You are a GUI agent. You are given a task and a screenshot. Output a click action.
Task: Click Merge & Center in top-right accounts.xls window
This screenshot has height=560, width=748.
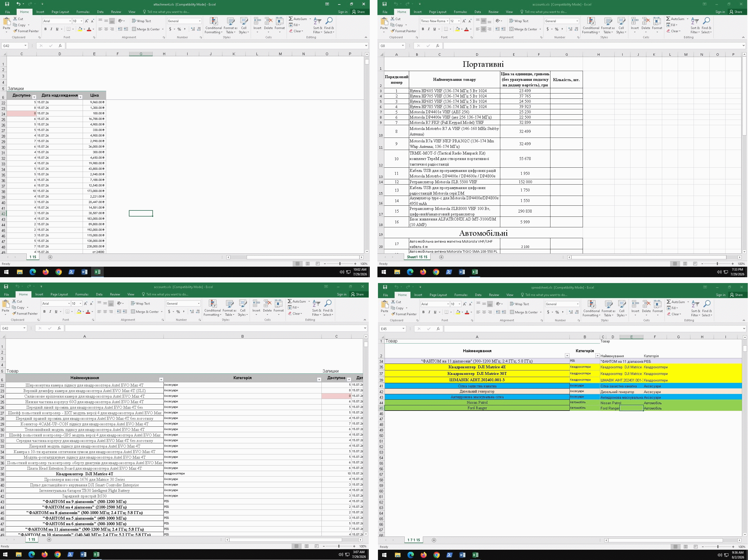[523, 29]
